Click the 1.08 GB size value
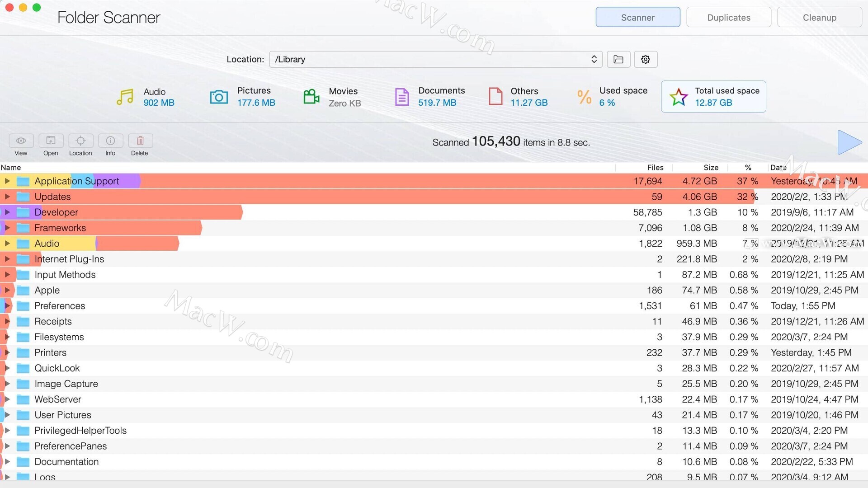 pyautogui.click(x=699, y=228)
